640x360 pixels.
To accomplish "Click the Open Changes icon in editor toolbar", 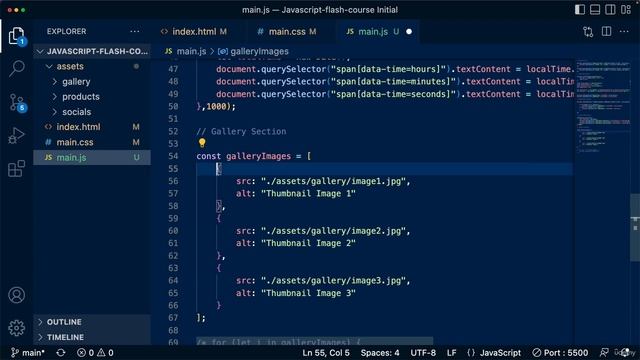I will point(588,31).
